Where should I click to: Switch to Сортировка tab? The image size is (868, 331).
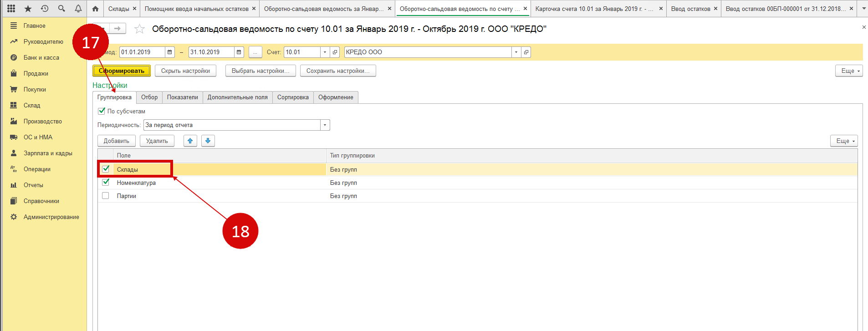293,97
